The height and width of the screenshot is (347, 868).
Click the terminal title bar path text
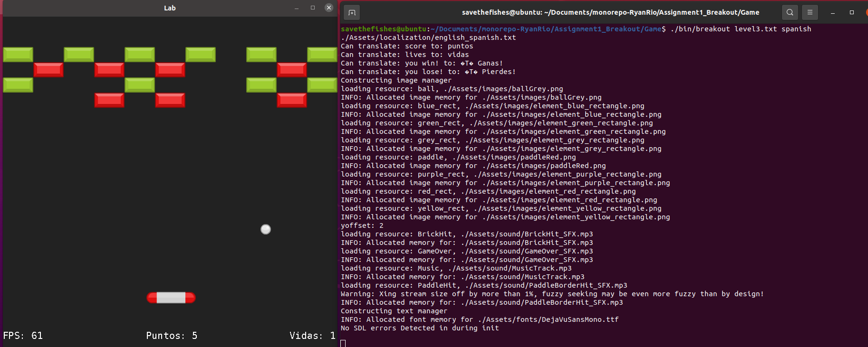tap(610, 12)
